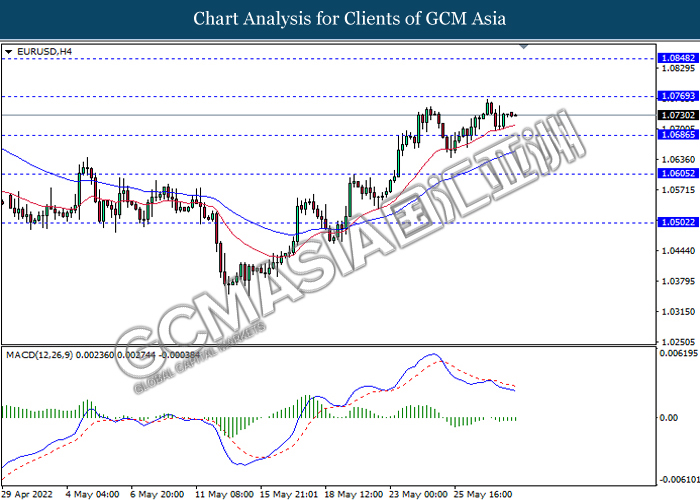
Task: Click the 1.08295 price scale value
Action: click(x=678, y=68)
